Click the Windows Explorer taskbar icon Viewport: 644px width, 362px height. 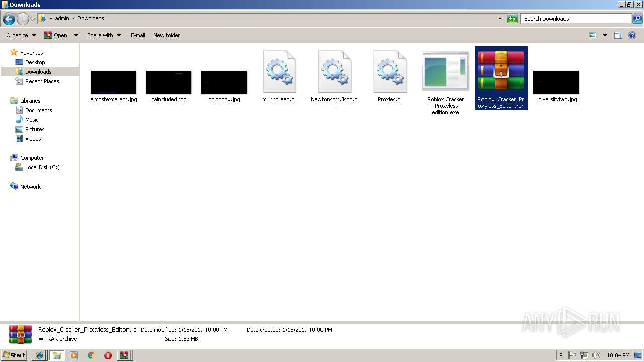[x=56, y=355]
